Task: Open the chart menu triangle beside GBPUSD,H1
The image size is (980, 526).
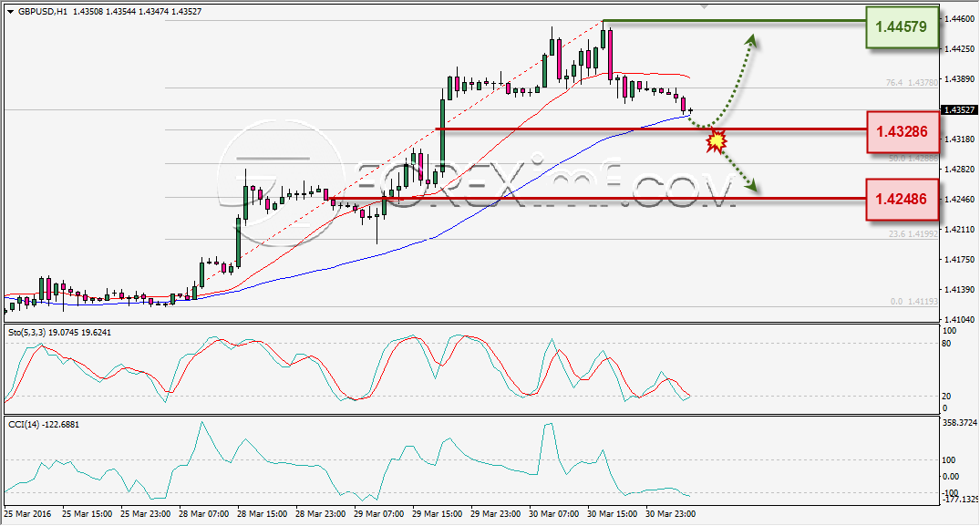Action: tap(11, 12)
